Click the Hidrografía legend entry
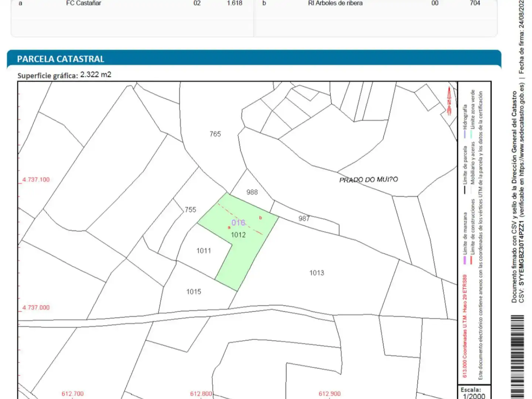The image size is (532, 399). pyautogui.click(x=465, y=121)
